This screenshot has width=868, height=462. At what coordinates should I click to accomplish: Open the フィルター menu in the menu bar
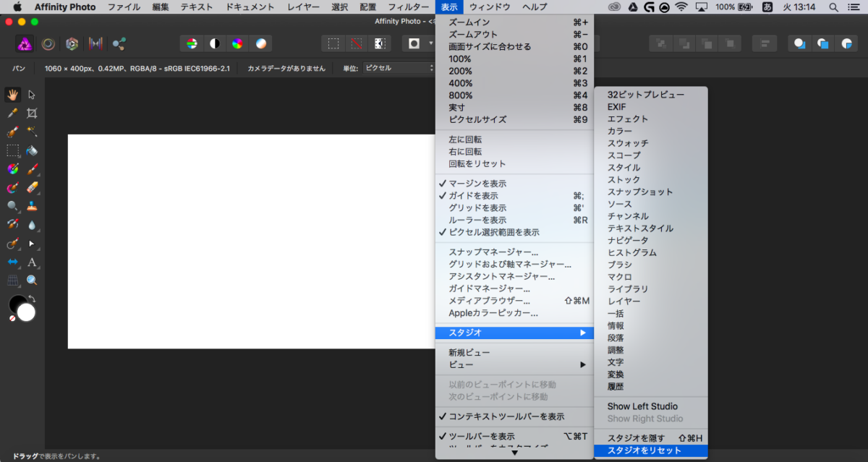pos(408,7)
